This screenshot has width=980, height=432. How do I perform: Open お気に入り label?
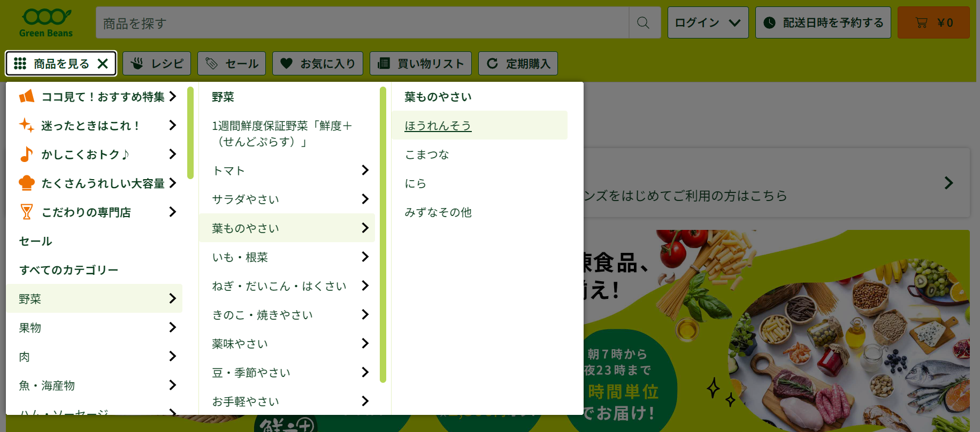point(328,64)
